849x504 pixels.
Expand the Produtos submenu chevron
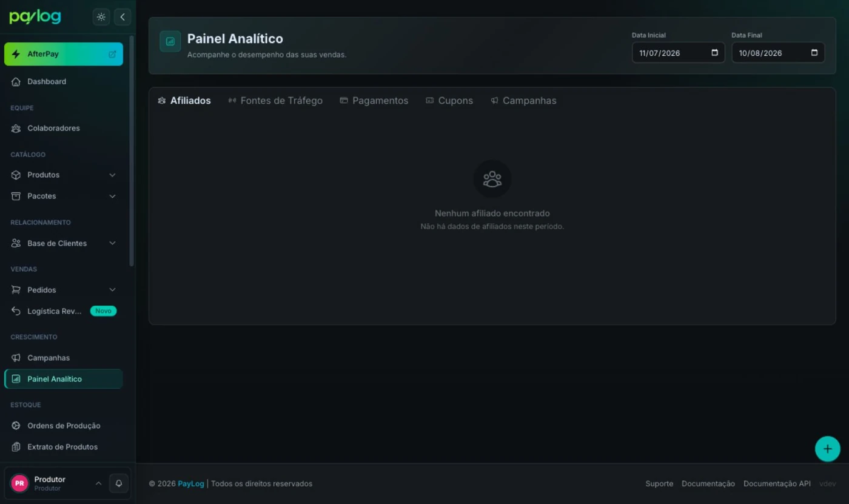pos(112,175)
